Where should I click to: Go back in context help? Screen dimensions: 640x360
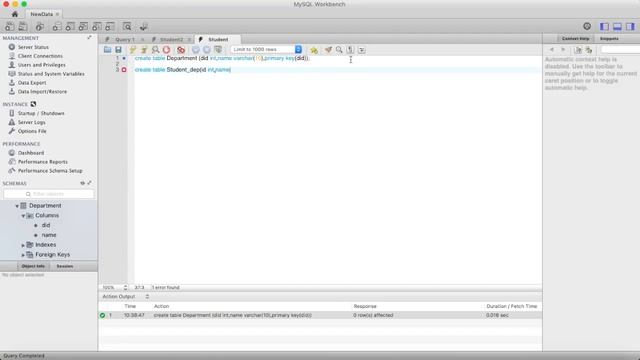[551, 50]
